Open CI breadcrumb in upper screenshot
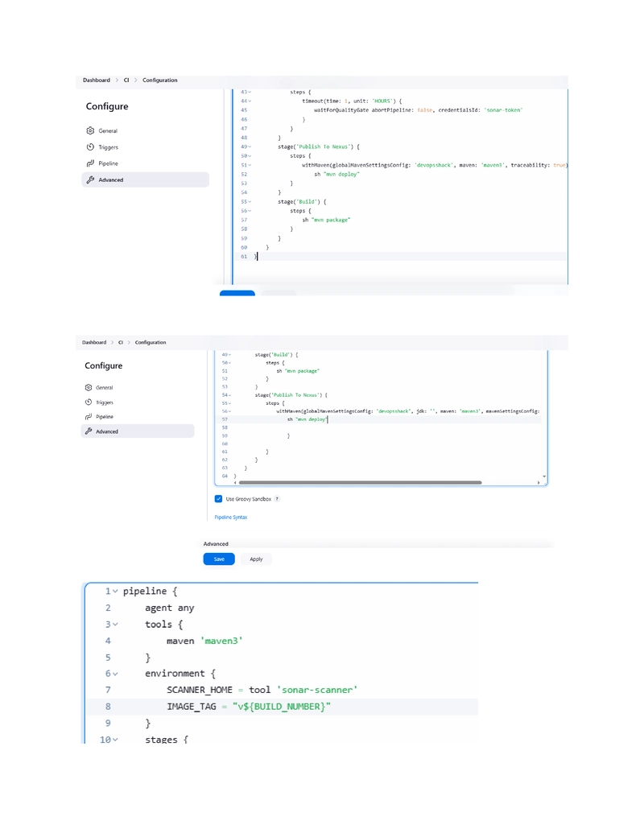The width and height of the screenshot is (644, 833). (126, 80)
